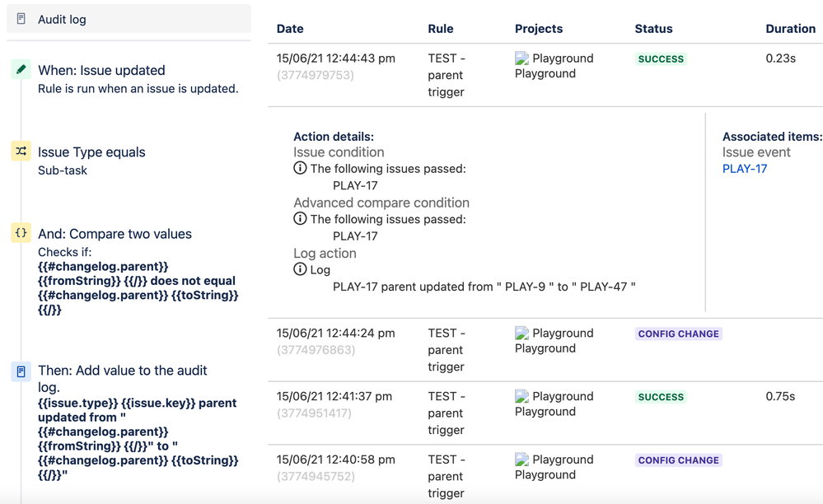Image resolution: width=823 pixels, height=504 pixels.
Task: Click the Date column header
Action: click(289, 29)
